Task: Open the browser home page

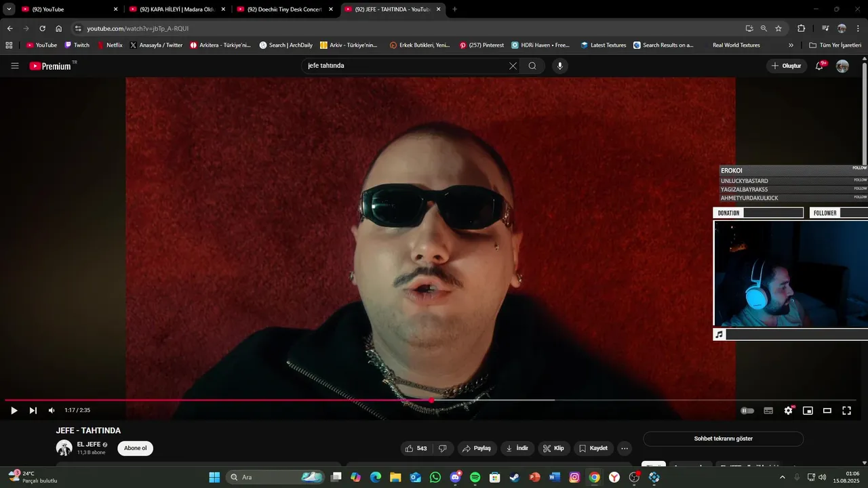Action: pyautogui.click(x=58, y=28)
